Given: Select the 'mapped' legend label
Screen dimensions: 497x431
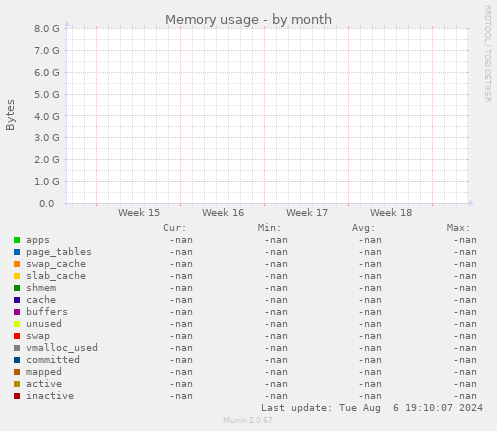Looking at the screenshot, I should tap(44, 372).
